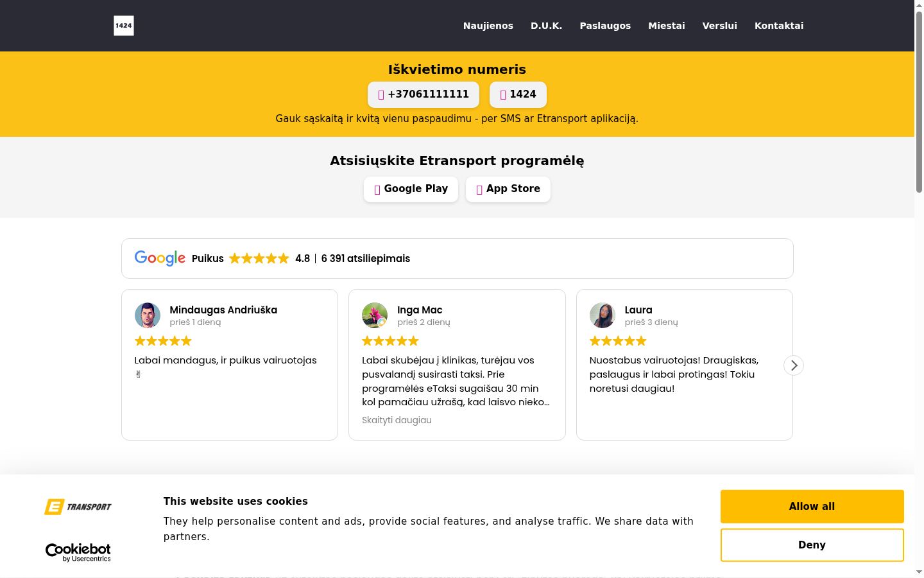Click the Etransport logo in cookie banner
This screenshot has width=924, height=578.
click(78, 507)
